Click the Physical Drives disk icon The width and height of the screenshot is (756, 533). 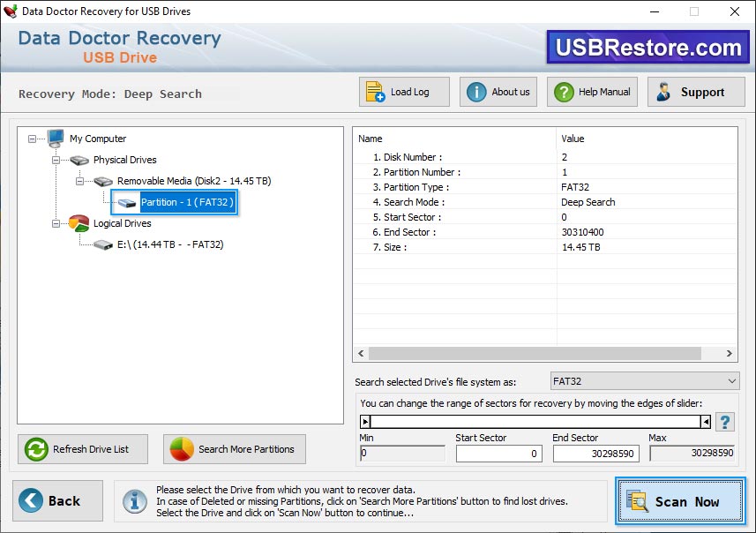[79, 160]
